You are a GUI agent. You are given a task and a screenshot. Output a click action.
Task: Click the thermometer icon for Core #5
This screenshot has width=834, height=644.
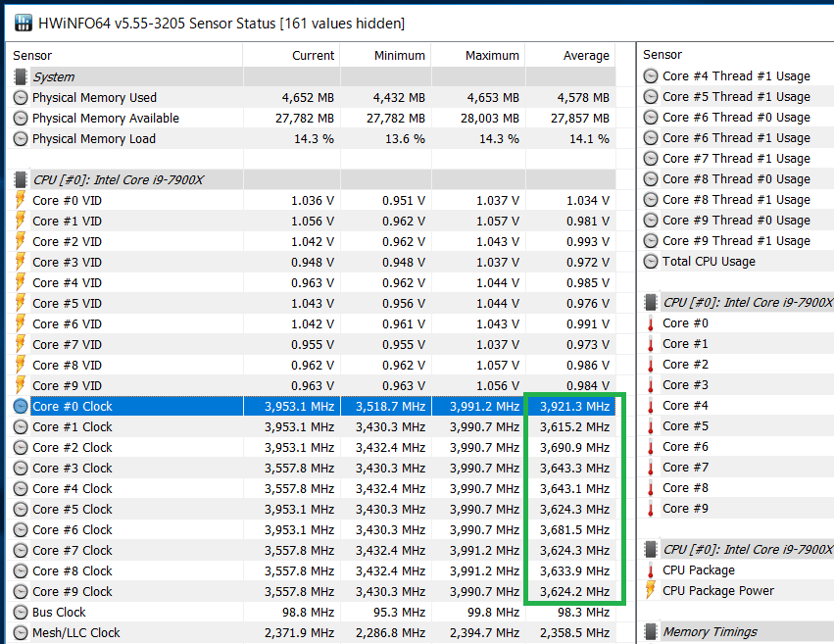point(651,426)
